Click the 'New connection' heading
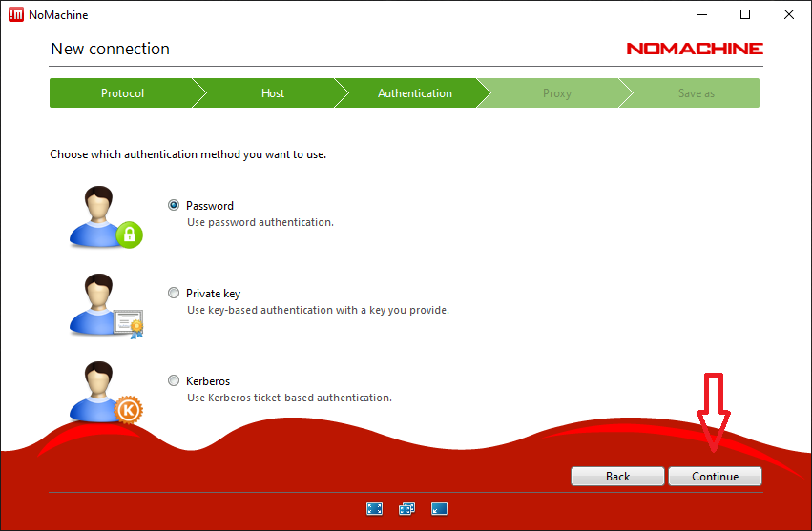Image resolution: width=812 pixels, height=531 pixels. point(111,49)
